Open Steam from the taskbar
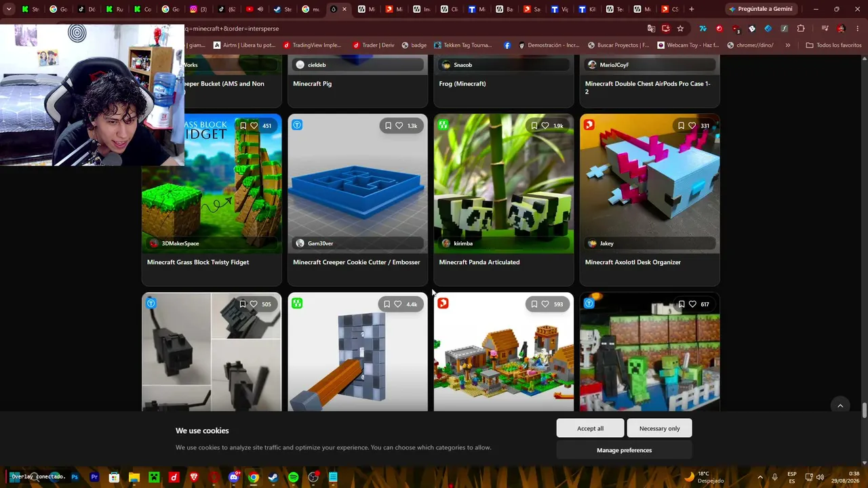This screenshot has height=488, width=868. point(273,477)
